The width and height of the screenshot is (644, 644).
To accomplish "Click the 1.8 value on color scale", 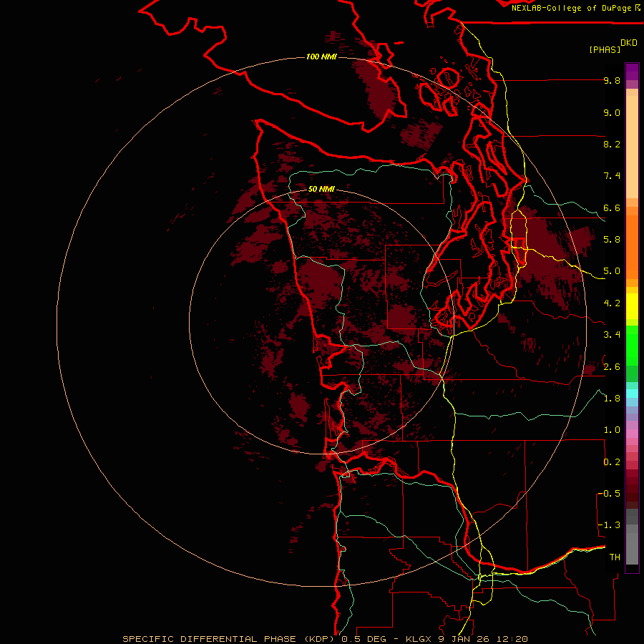I will [x=612, y=399].
